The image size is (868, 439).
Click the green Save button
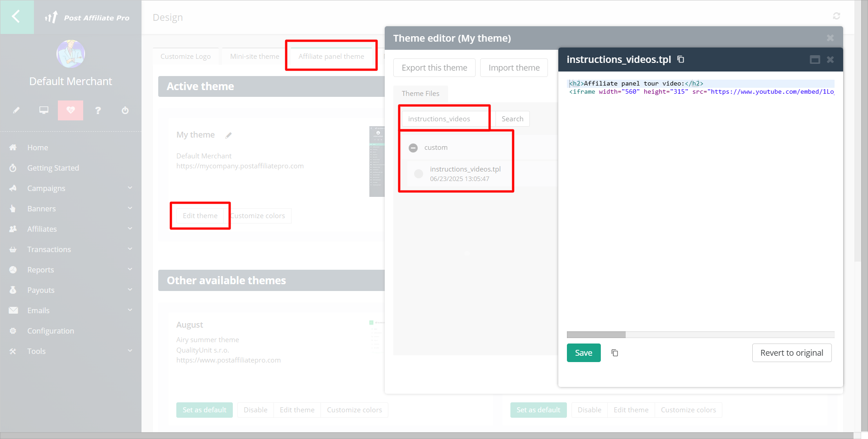coord(584,353)
